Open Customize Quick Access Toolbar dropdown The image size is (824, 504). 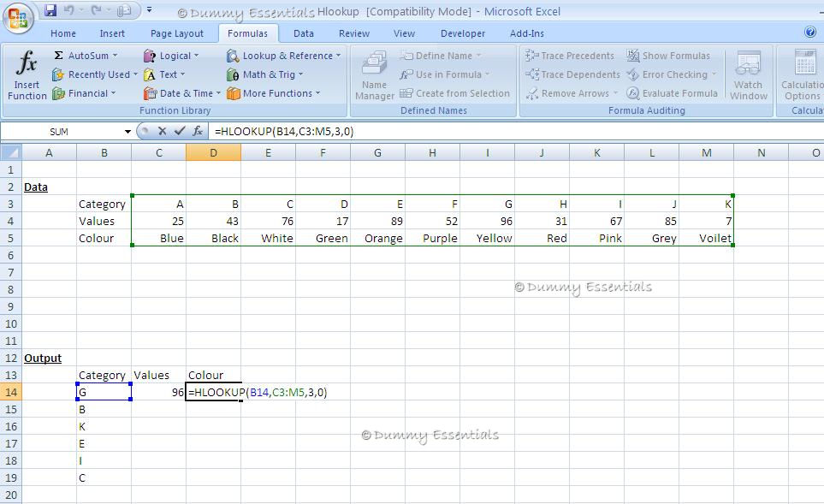click(149, 10)
